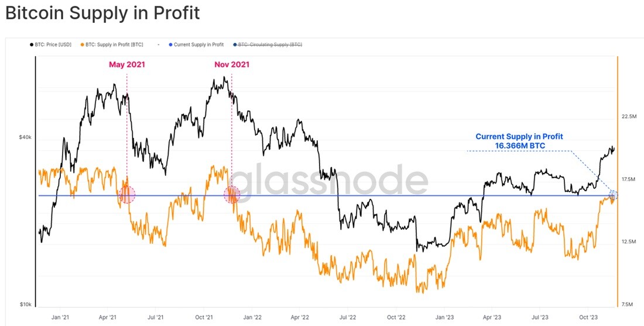Click the Bitcoin Supply in Profit title

coord(102,13)
